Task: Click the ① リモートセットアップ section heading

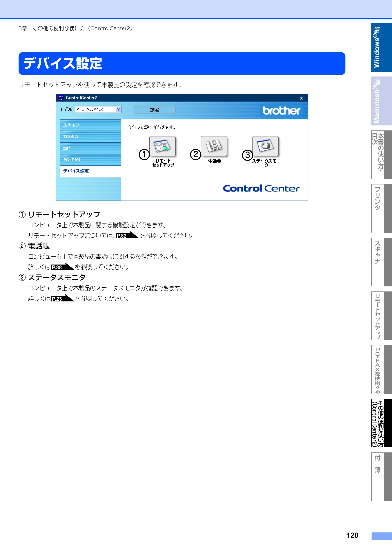Action: (x=59, y=214)
